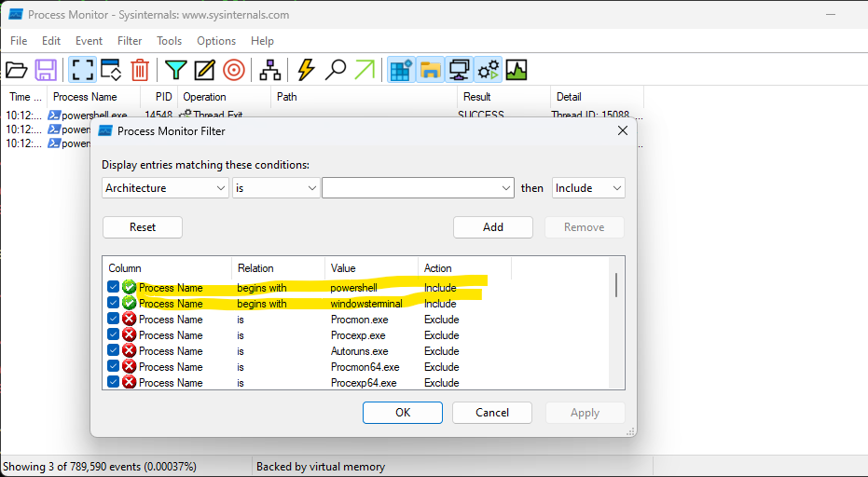
Task: Toggle process and thread activity icon
Action: (489, 70)
